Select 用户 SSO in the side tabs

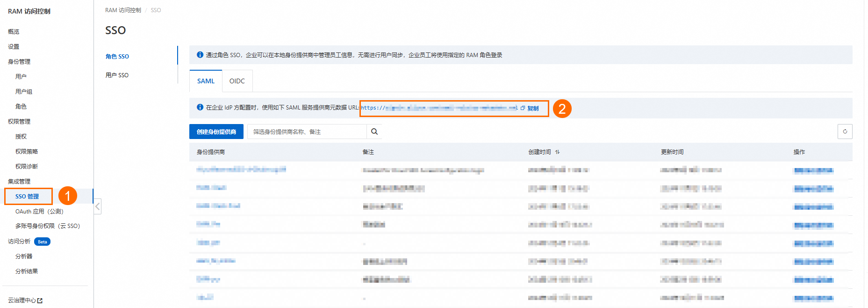[117, 75]
